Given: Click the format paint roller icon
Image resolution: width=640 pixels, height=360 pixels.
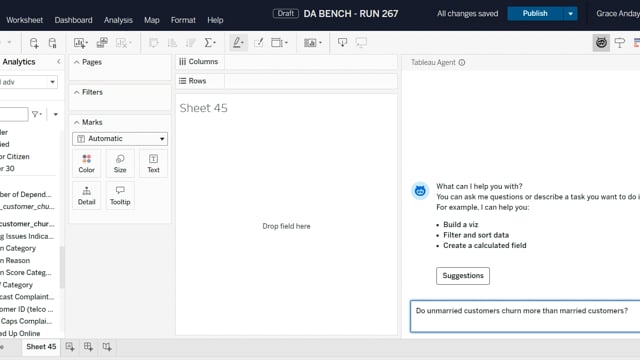Looking at the screenshot, I should click(x=620, y=43).
